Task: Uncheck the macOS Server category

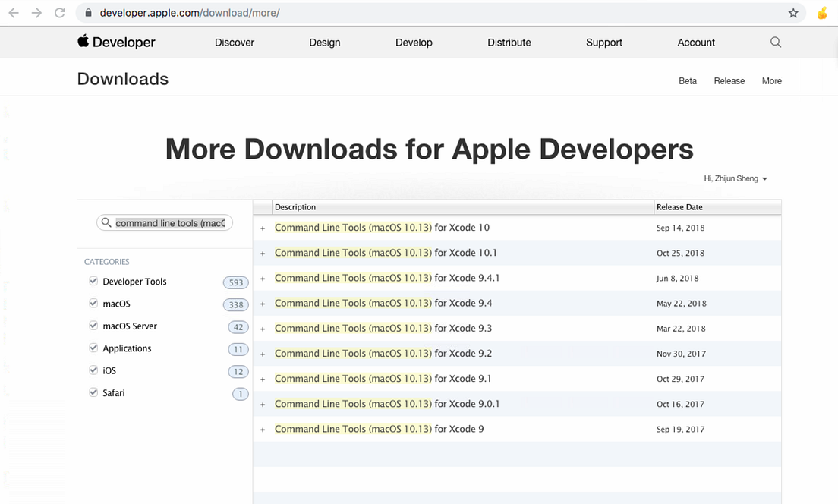Action: (93, 326)
